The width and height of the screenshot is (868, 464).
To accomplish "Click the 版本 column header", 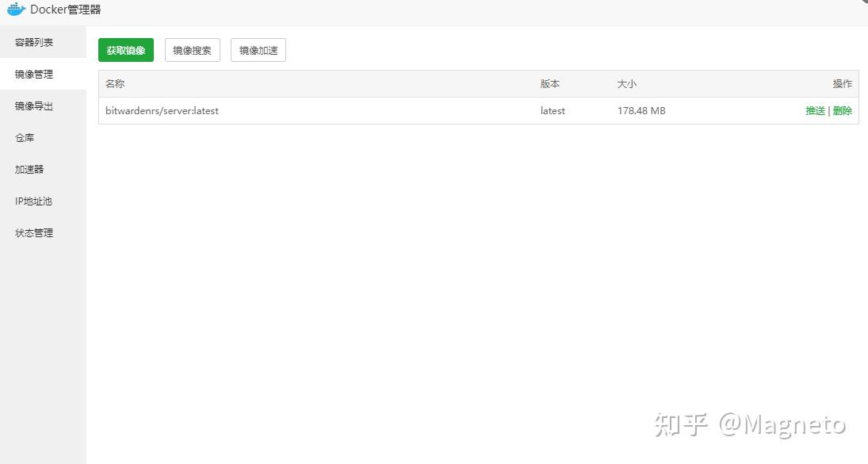I will pos(549,83).
